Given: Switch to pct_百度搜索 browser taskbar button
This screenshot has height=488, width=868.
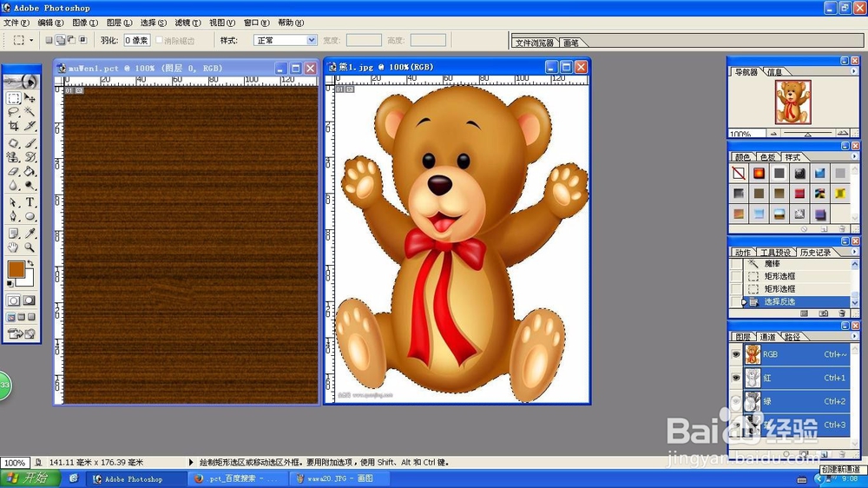Looking at the screenshot, I should click(x=236, y=478).
